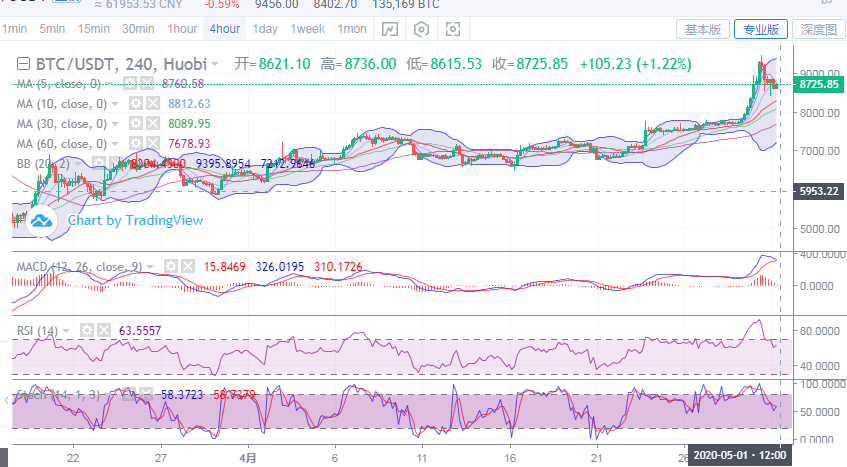Viewport: 847px width, 467px height.
Task: Click the price axis label 7000.00
Action: click(819, 151)
